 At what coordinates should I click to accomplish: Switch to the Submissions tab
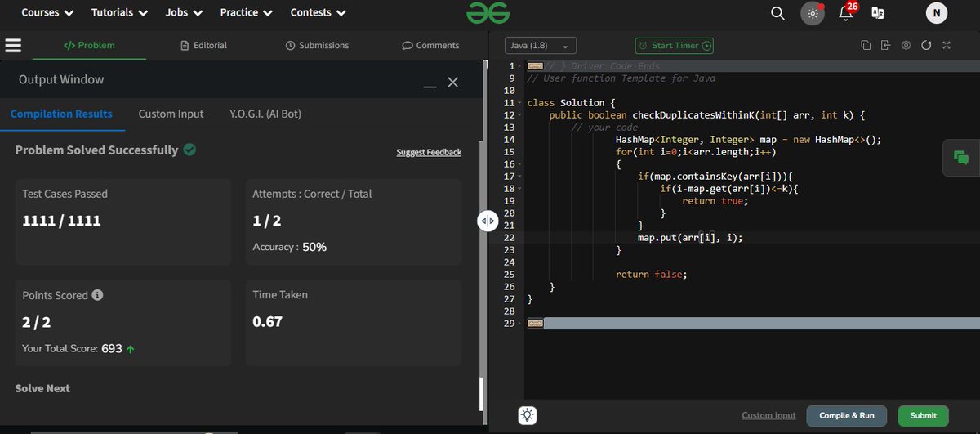point(317,45)
